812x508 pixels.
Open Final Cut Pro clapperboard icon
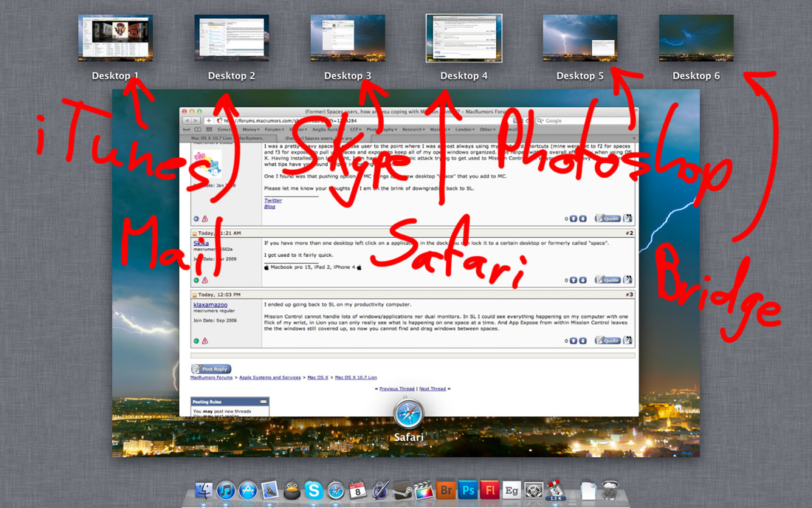424,490
